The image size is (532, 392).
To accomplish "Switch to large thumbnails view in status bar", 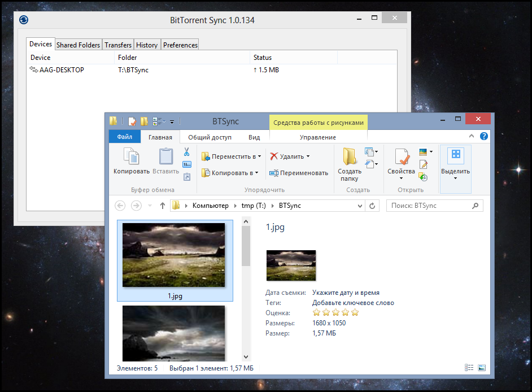I will 482,368.
